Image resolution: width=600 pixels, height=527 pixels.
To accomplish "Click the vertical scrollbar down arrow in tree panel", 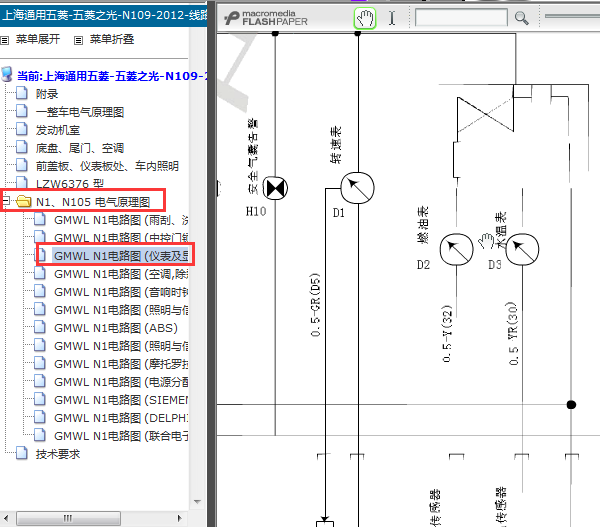I will [x=197, y=501].
